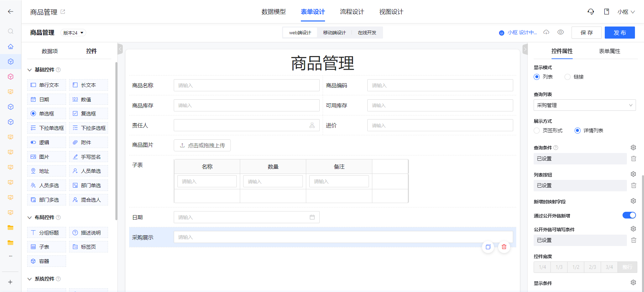Click the 采购展示 input field
Screen dimensions: 644x292
[x=343, y=237]
